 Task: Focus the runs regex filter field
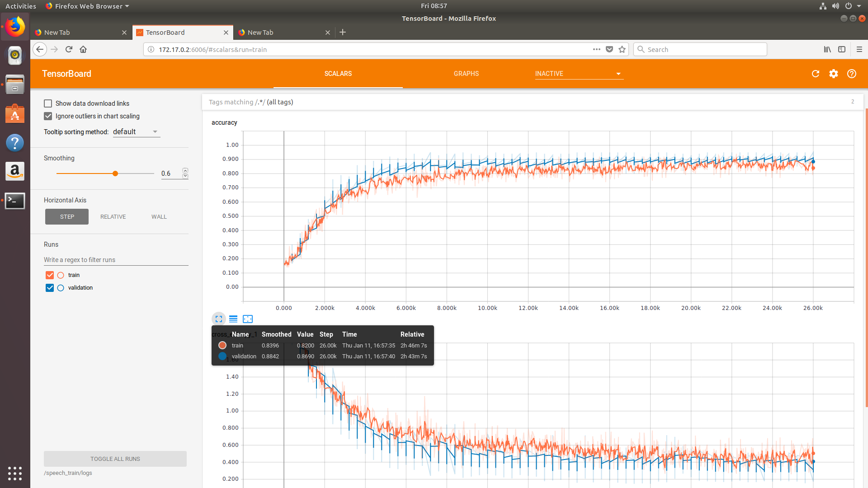(116, 260)
